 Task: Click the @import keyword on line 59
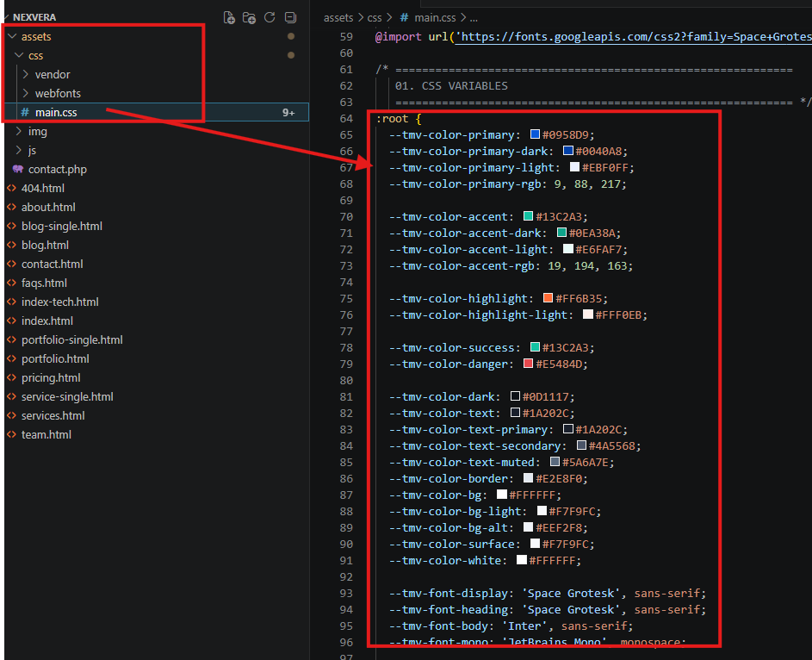click(x=398, y=37)
